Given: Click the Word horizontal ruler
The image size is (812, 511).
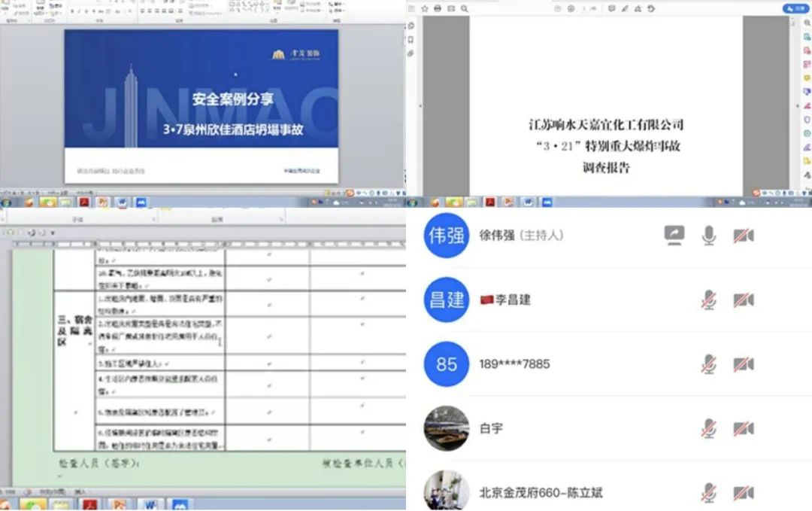Looking at the screenshot, I should tap(209, 244).
